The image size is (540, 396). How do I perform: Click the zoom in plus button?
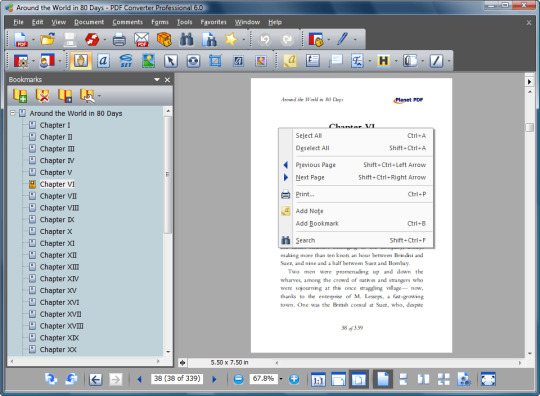pyautogui.click(x=294, y=379)
